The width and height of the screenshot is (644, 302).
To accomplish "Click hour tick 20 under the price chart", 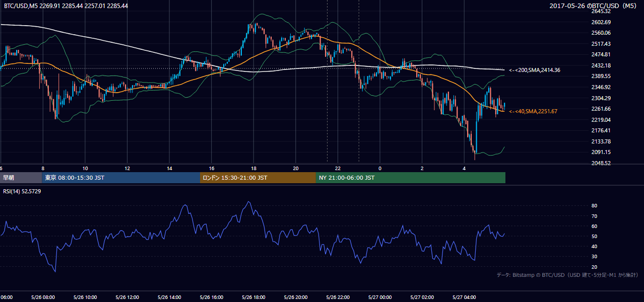I will (296, 168).
